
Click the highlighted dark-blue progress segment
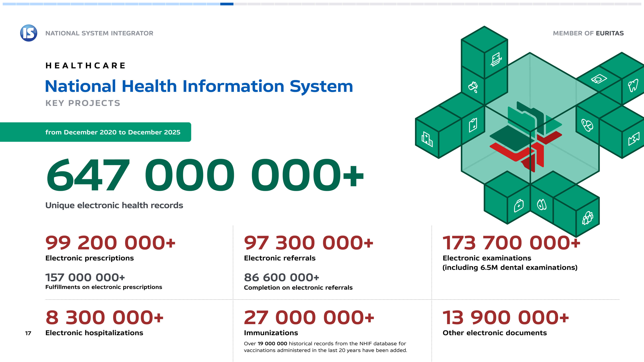click(x=227, y=4)
